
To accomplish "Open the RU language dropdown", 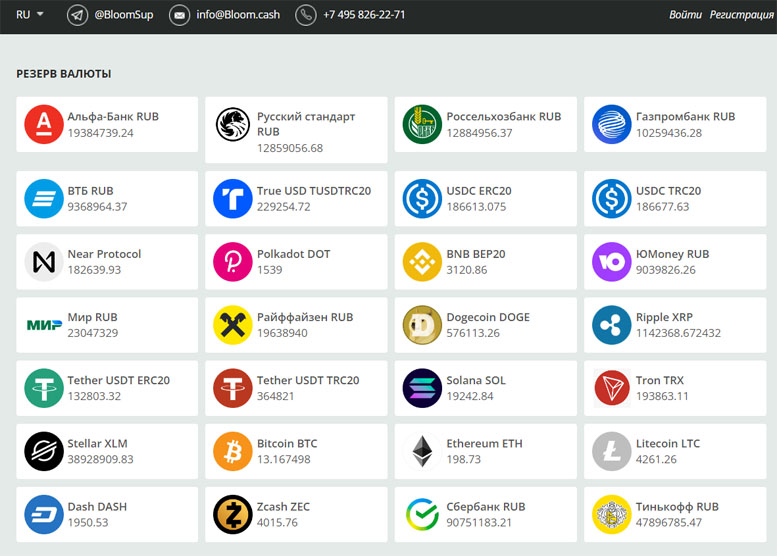I will tap(29, 14).
